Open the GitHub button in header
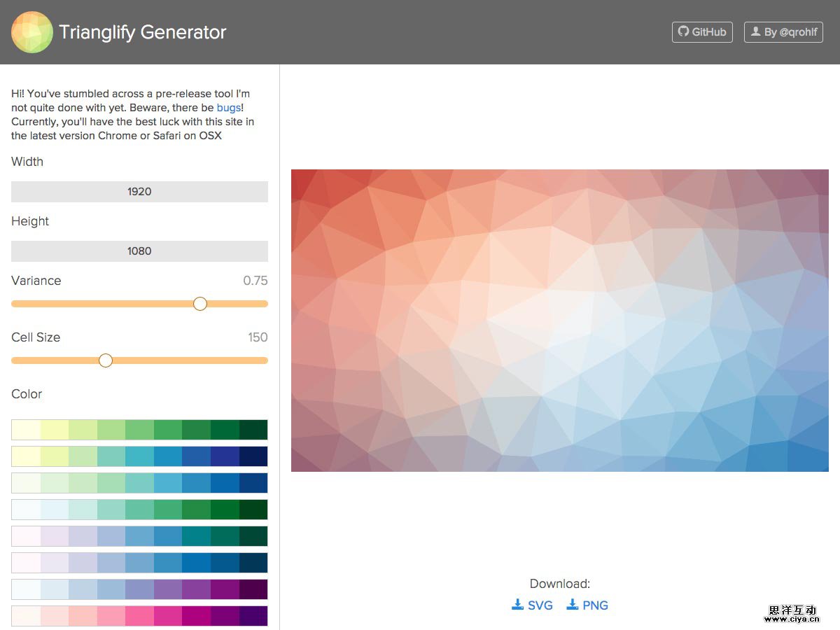Image resolution: width=840 pixels, height=630 pixels. coord(702,32)
